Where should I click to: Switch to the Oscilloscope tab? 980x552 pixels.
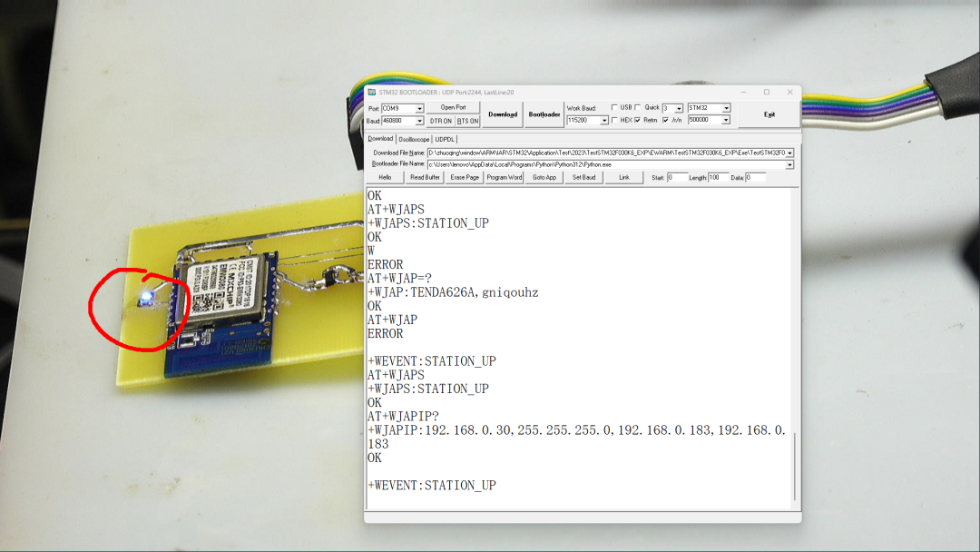(415, 139)
